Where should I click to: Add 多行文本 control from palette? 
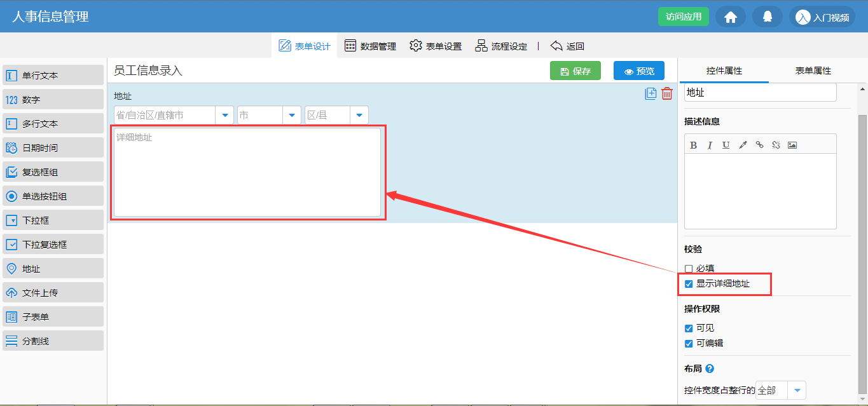53,123
